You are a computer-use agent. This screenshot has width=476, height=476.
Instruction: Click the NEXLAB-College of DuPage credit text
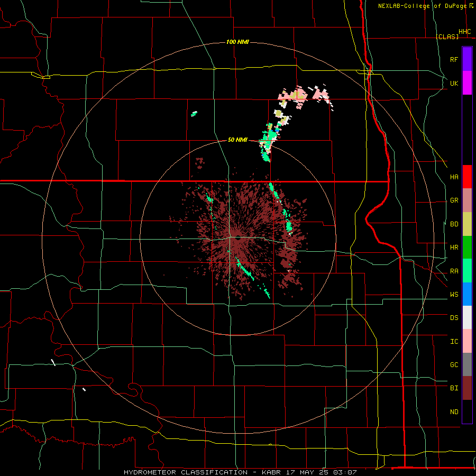(x=422, y=6)
